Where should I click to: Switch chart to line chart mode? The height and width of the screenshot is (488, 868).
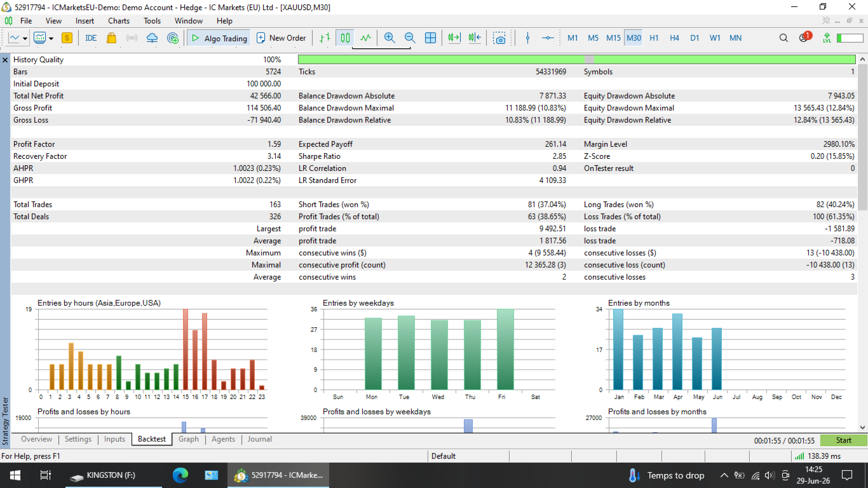(365, 38)
